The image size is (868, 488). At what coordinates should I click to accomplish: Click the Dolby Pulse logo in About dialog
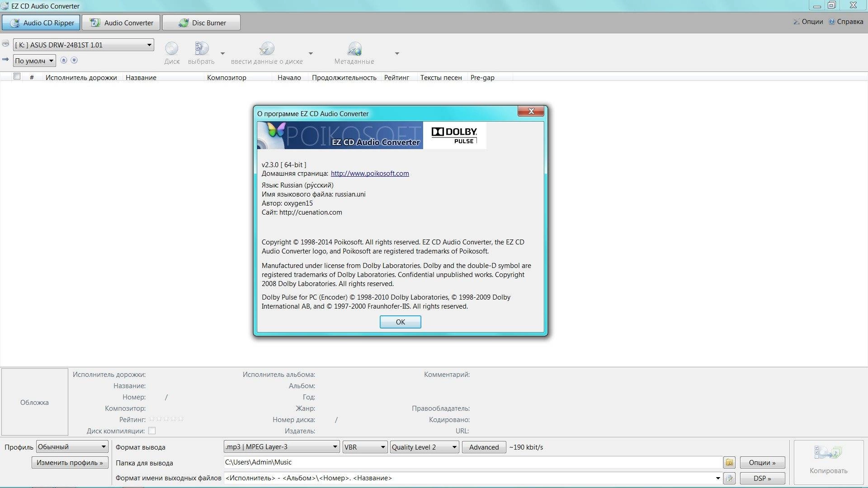tap(454, 135)
